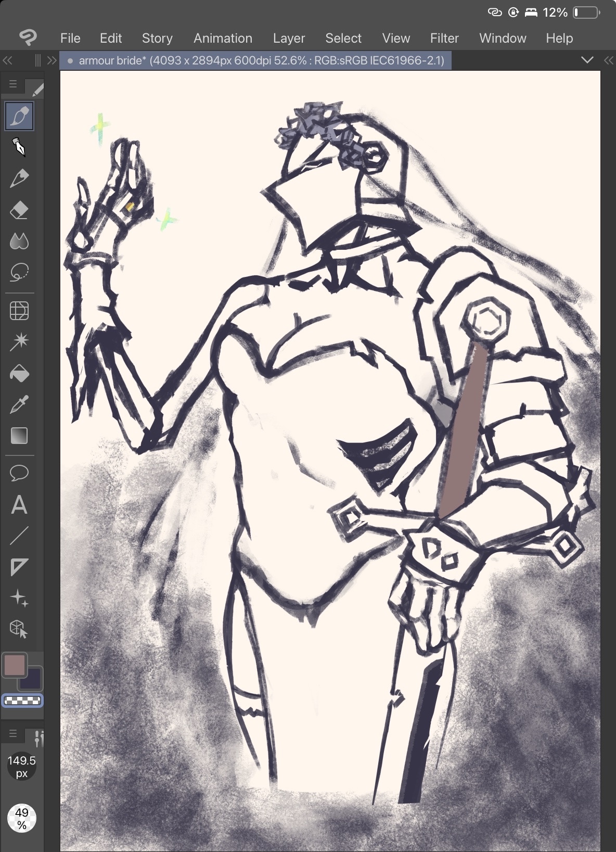Select the Pencil tool

click(19, 179)
